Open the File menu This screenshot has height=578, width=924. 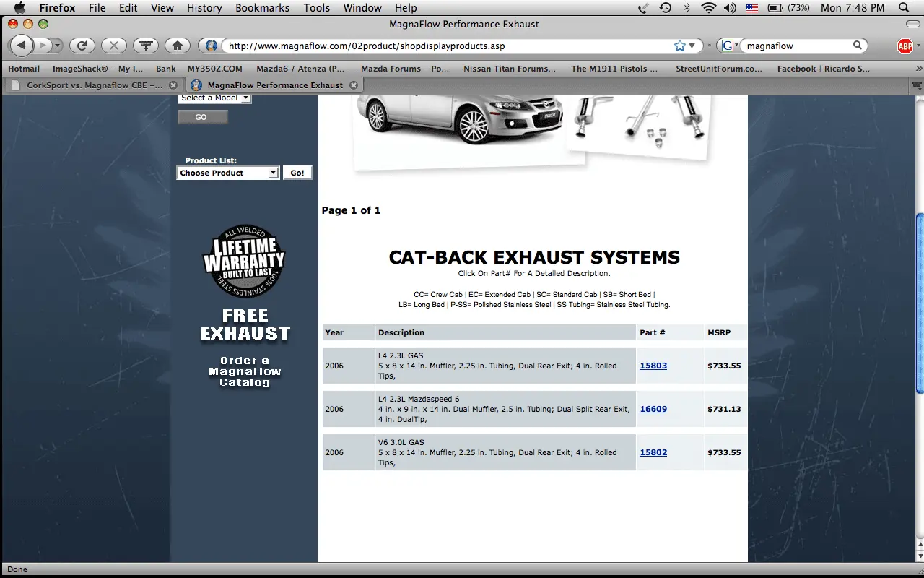tap(97, 8)
